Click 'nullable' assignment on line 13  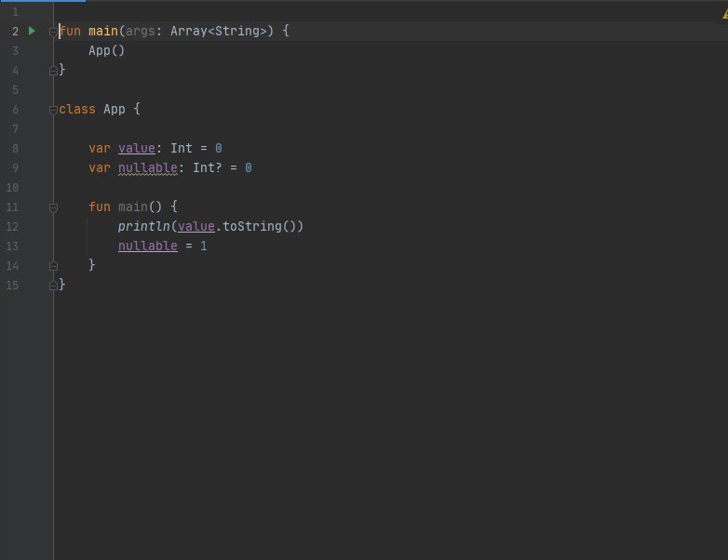click(x=148, y=246)
